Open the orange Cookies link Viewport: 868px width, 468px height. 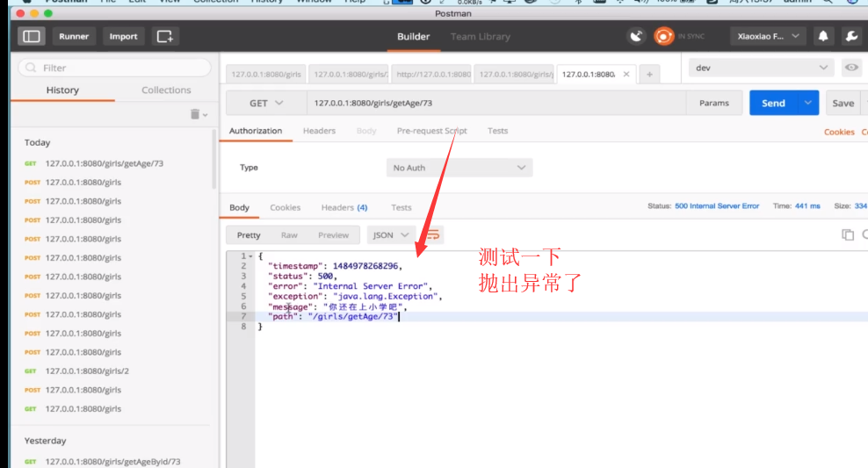click(x=839, y=132)
